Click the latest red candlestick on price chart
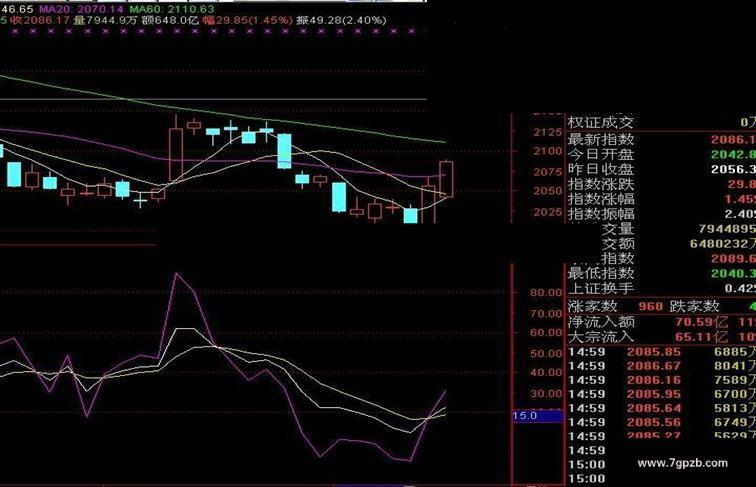Viewport: 756px width, 487px height. pos(446,179)
